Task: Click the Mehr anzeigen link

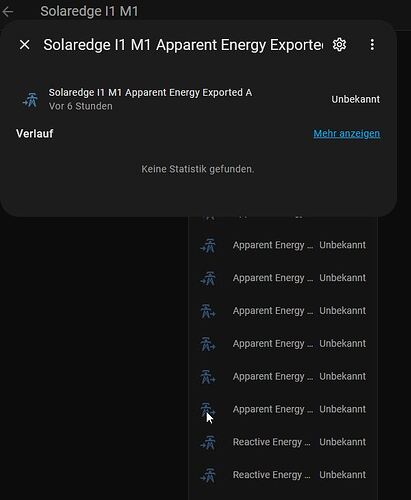Action: 346,134
